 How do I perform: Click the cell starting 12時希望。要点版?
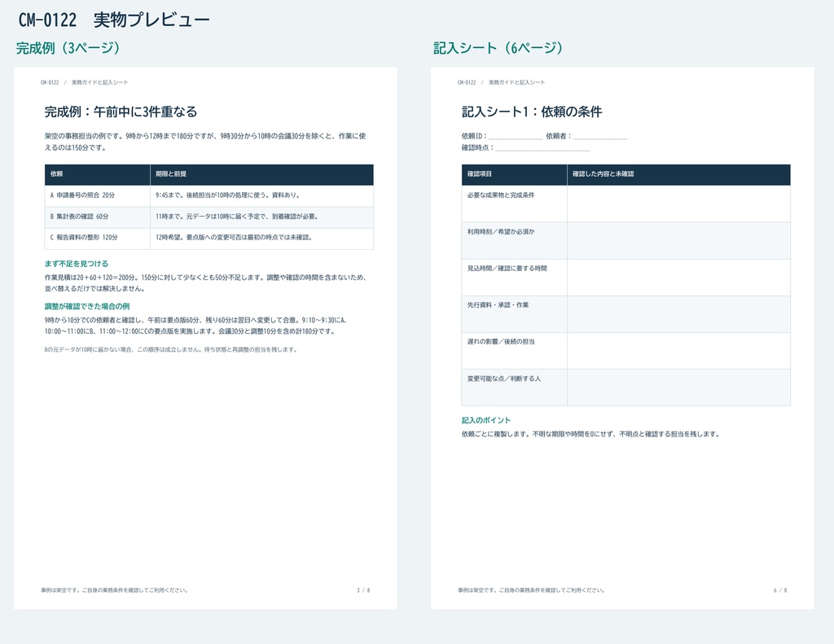click(x=261, y=239)
